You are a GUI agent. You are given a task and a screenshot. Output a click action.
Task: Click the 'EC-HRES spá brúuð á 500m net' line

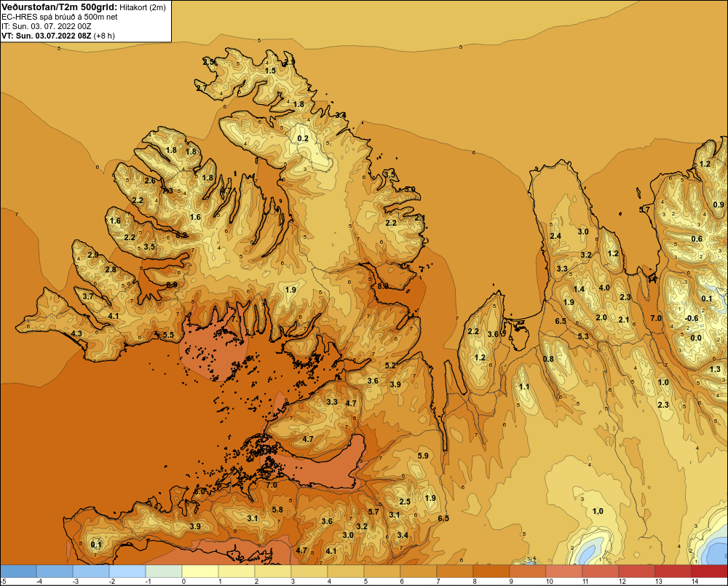60,17
